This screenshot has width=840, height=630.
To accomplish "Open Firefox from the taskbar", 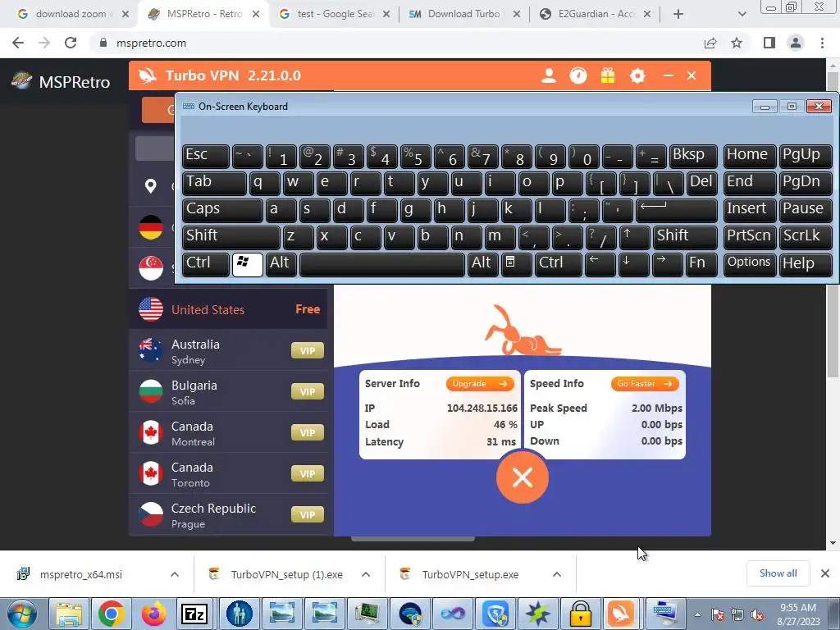I will (153, 614).
